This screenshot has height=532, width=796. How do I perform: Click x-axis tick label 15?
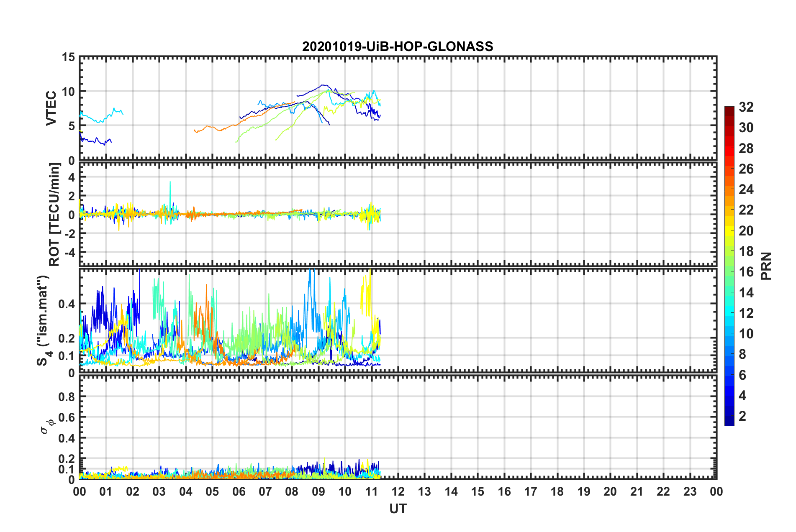(x=478, y=491)
